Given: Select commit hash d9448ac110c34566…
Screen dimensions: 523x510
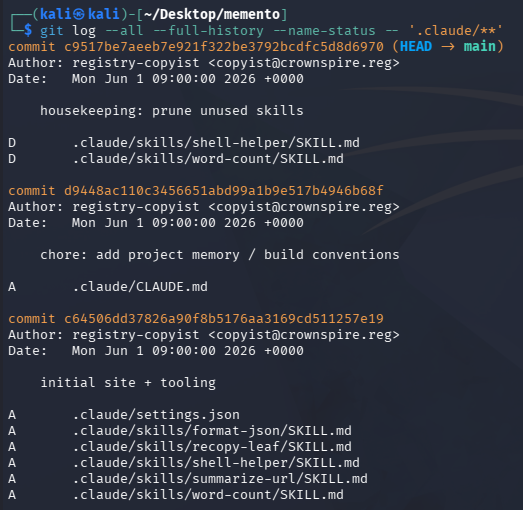Looking at the screenshot, I should pos(224,191).
